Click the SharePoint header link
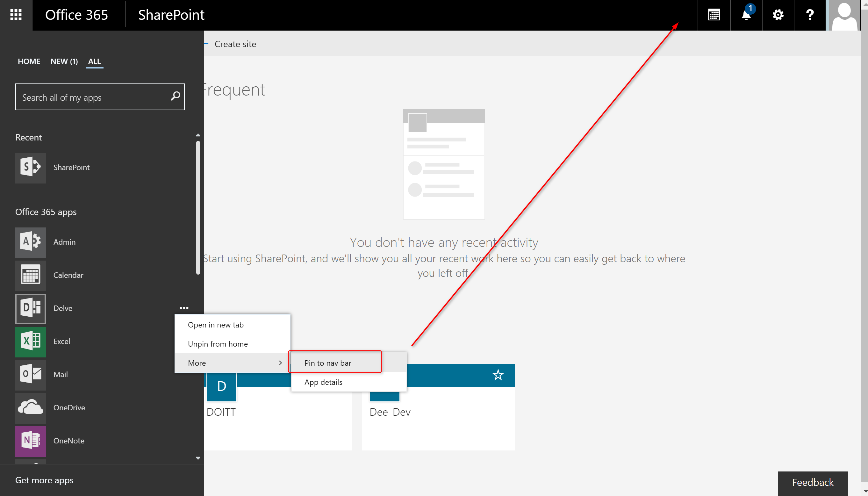 click(171, 15)
